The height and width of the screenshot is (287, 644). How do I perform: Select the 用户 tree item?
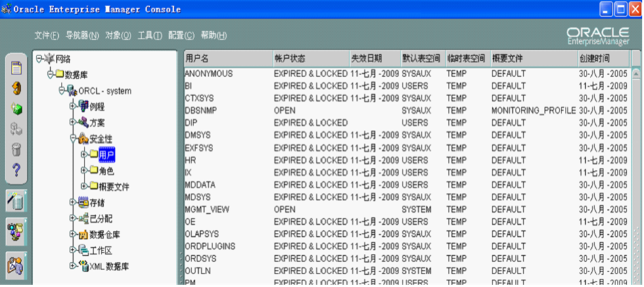(107, 154)
